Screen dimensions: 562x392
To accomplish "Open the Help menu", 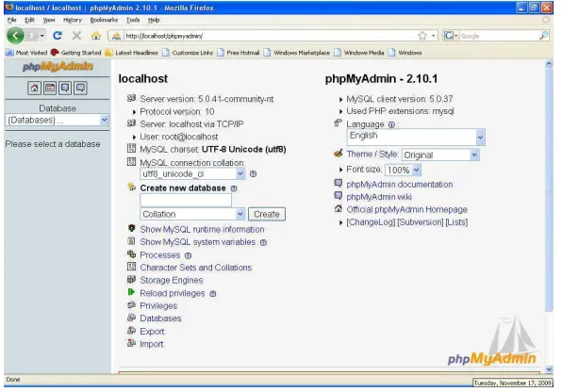I will pos(154,20).
